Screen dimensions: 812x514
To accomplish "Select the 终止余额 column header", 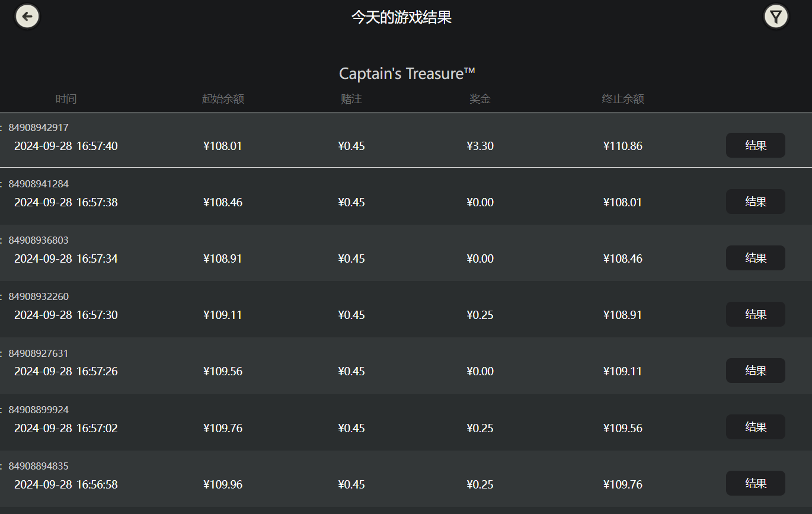I will click(623, 99).
